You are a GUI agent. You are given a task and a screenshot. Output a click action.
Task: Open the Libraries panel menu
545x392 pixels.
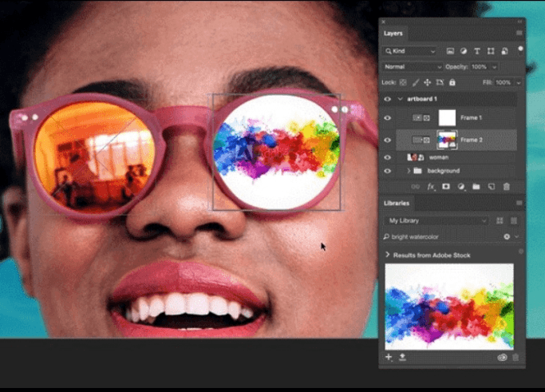tap(519, 203)
